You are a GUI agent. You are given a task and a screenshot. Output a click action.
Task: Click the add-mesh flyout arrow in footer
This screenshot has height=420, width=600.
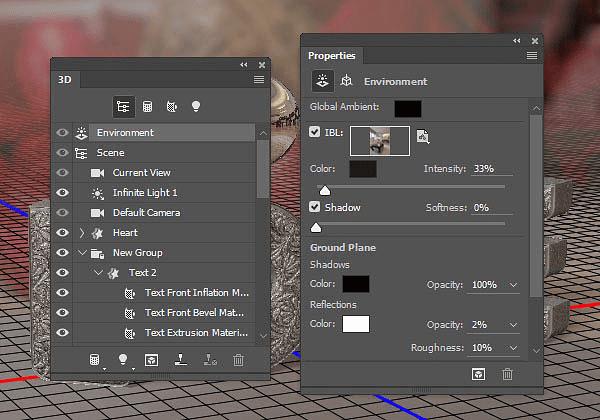pos(104,369)
